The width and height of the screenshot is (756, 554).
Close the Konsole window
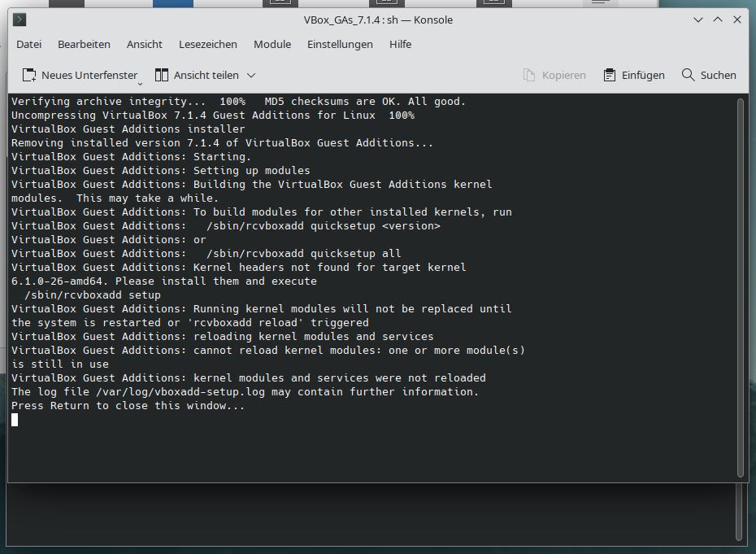pyautogui.click(x=737, y=20)
